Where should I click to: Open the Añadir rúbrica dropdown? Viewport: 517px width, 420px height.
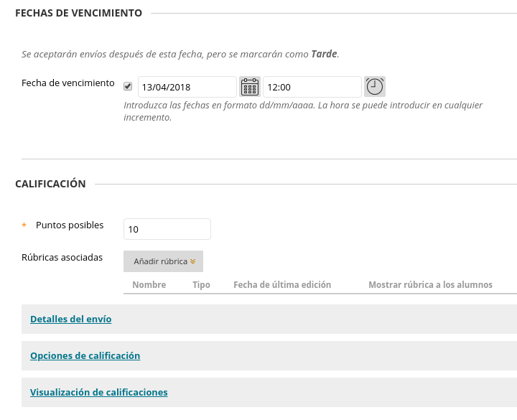coord(163,261)
